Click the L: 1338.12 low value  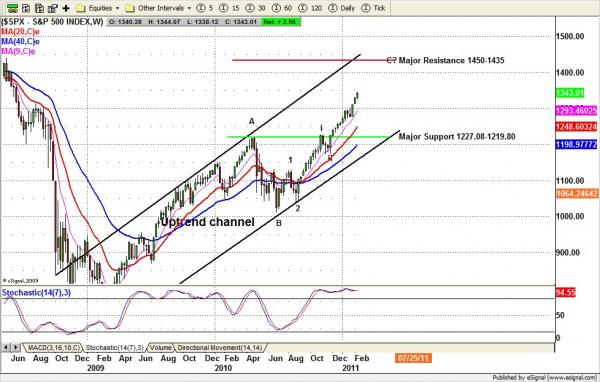point(202,22)
